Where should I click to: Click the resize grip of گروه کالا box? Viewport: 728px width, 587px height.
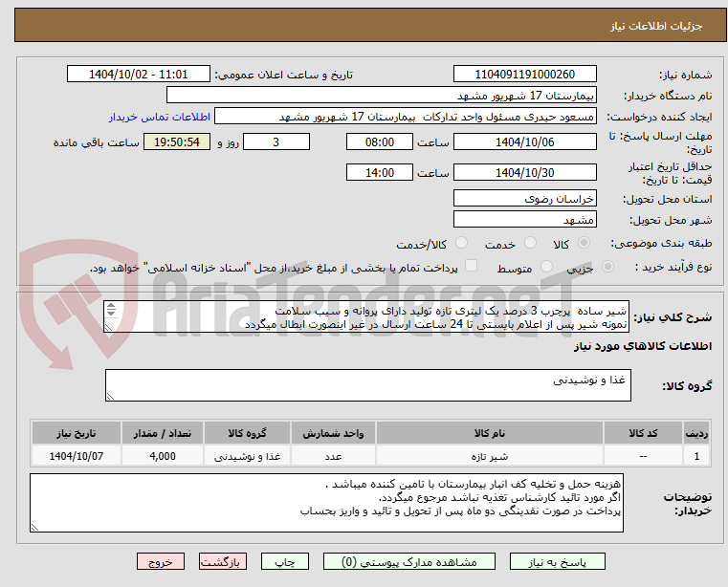click(x=110, y=397)
